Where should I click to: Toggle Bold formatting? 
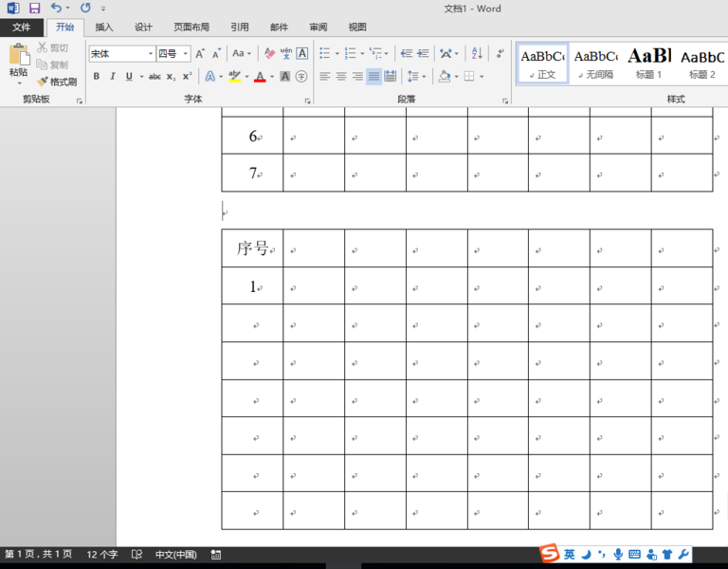point(96,76)
